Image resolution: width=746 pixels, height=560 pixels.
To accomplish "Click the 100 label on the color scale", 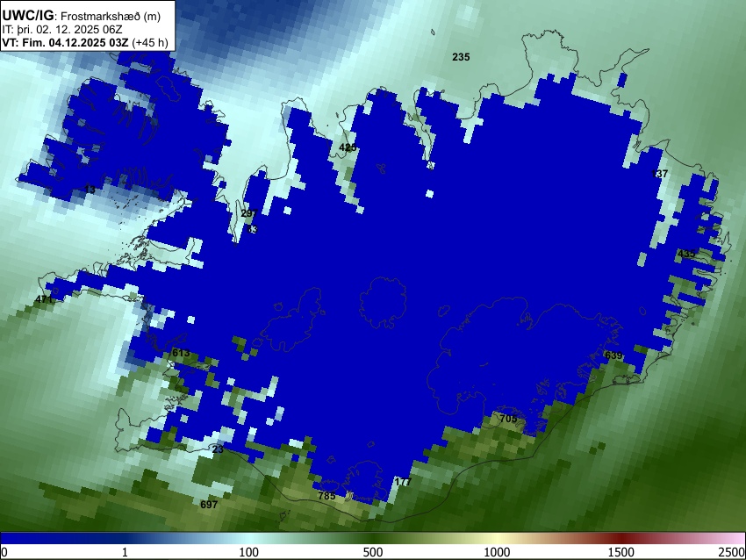I will (249, 552).
